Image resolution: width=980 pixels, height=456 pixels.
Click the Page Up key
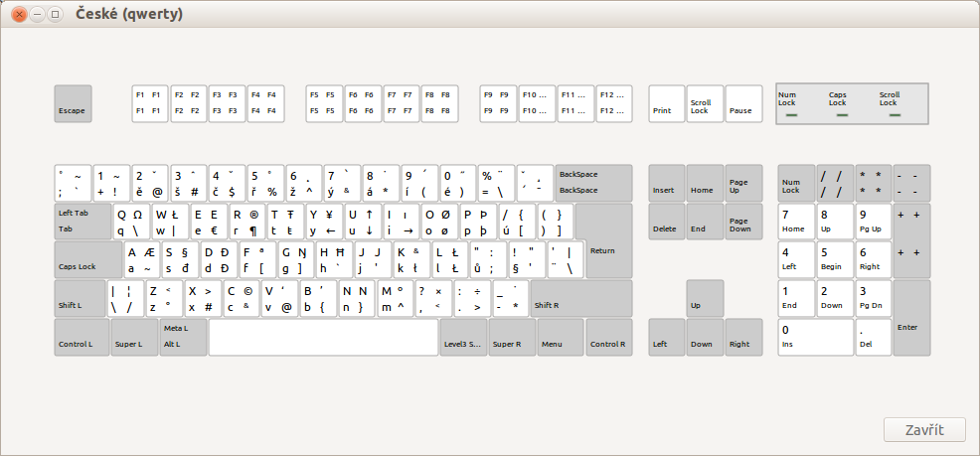point(743,183)
